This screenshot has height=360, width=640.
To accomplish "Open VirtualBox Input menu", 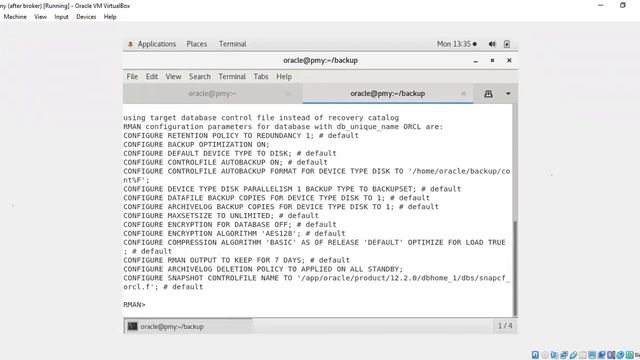I will (62, 17).
